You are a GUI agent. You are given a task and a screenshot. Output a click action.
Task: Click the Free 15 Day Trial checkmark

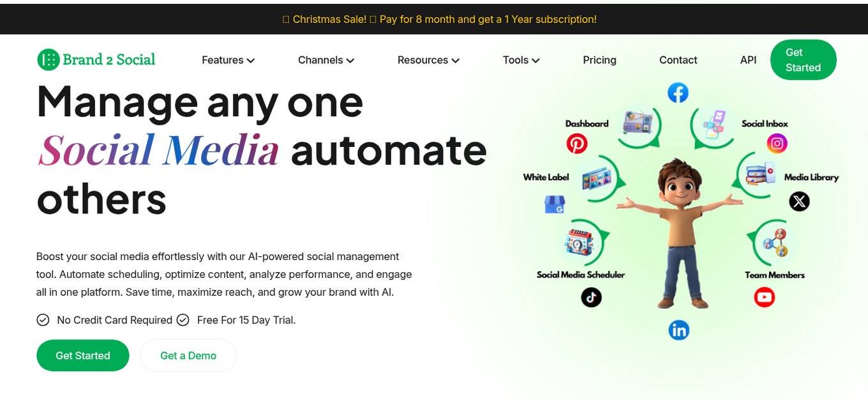point(183,319)
